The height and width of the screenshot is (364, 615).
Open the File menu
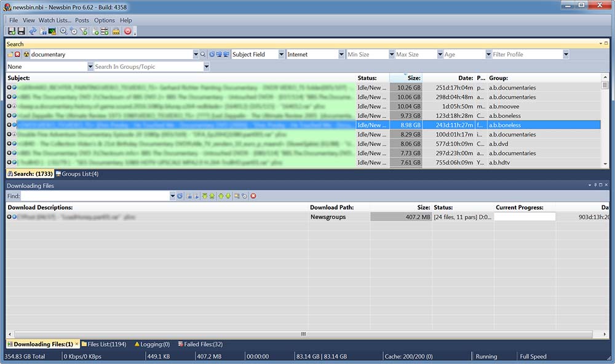[14, 20]
